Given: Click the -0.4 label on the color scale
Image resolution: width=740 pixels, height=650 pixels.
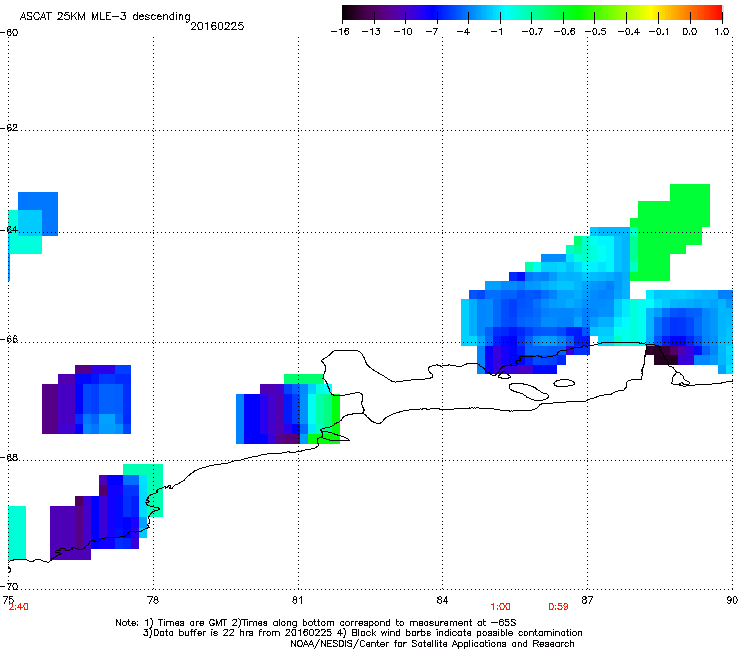Looking at the screenshot, I should pyautogui.click(x=629, y=32).
